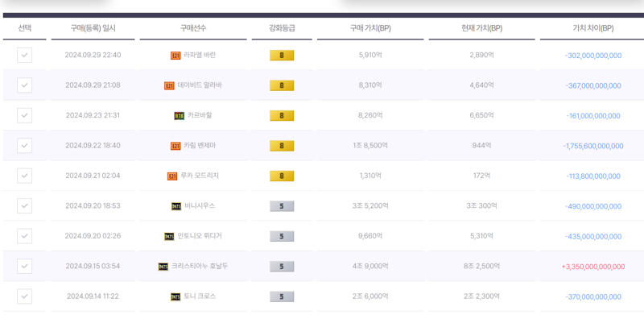The height and width of the screenshot is (315, 644).
Task: Click the +3,350,000,000,000 value difference
Action: (x=593, y=267)
